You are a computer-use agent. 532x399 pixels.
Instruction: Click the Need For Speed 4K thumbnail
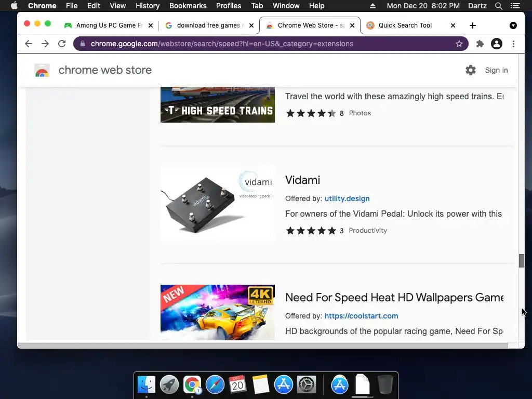coord(218,312)
